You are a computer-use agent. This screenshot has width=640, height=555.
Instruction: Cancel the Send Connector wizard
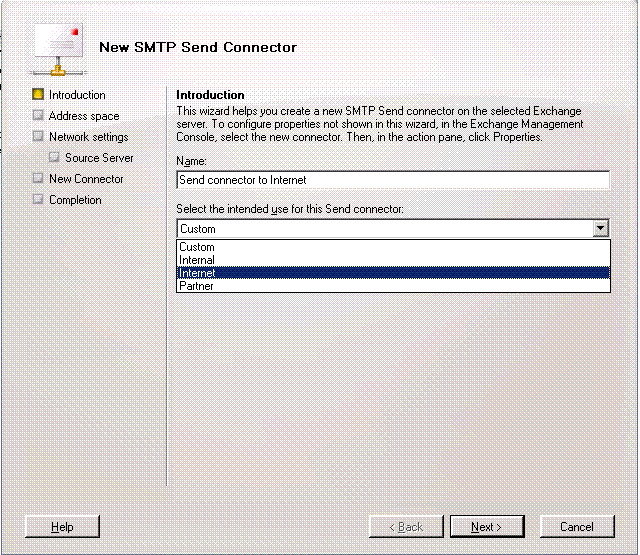pyautogui.click(x=577, y=526)
